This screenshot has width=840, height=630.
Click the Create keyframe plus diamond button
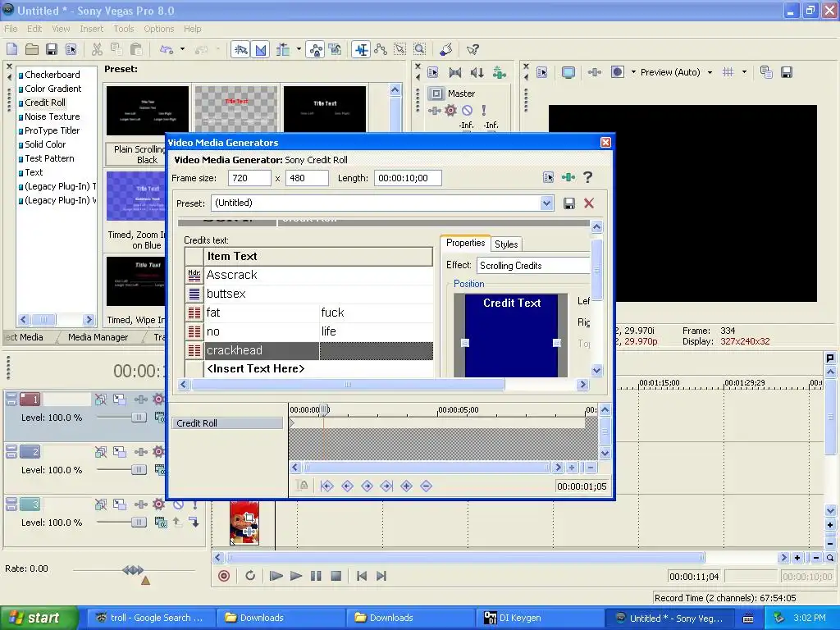(x=406, y=486)
